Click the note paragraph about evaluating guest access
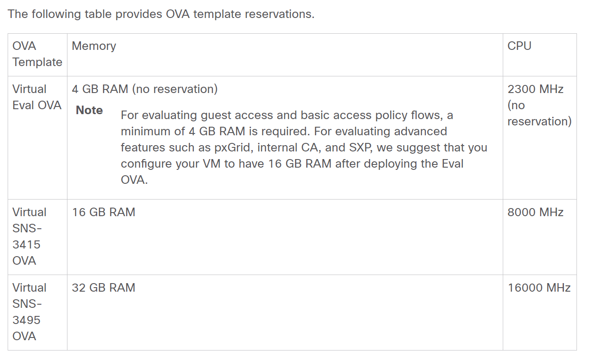 [304, 147]
